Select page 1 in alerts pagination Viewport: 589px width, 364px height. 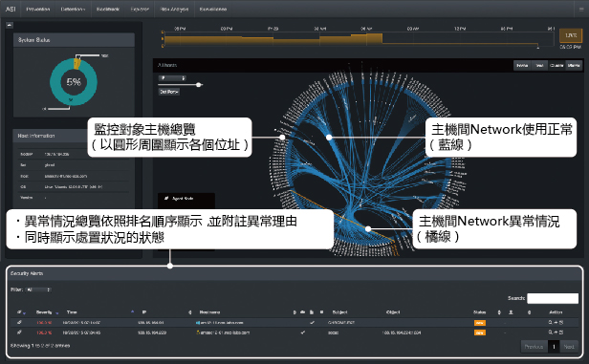click(x=554, y=347)
